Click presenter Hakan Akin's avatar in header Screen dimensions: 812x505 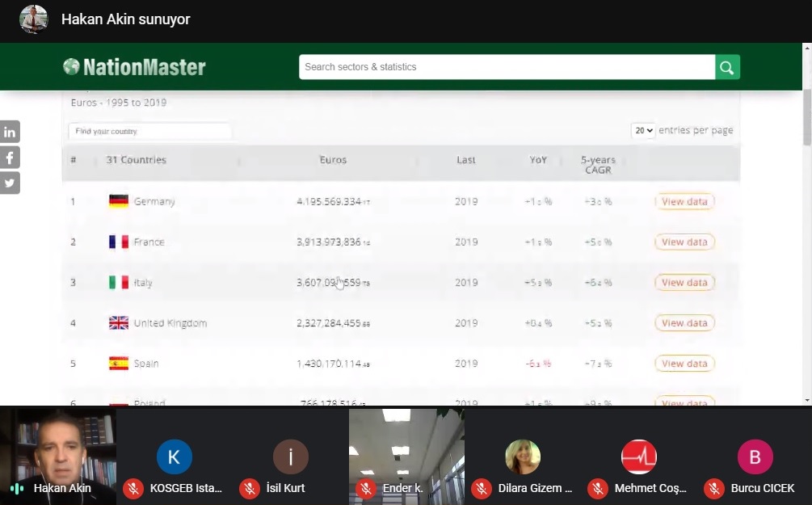click(x=34, y=19)
